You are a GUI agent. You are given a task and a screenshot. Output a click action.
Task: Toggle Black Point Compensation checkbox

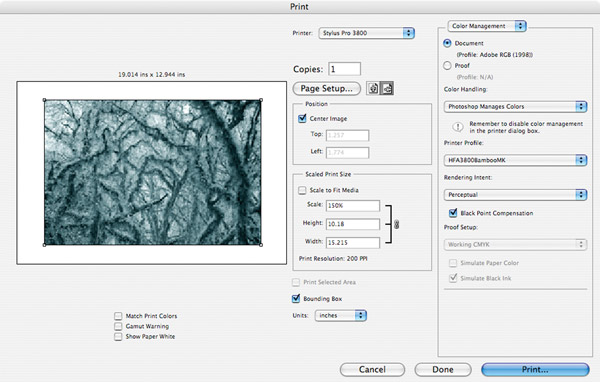453,212
